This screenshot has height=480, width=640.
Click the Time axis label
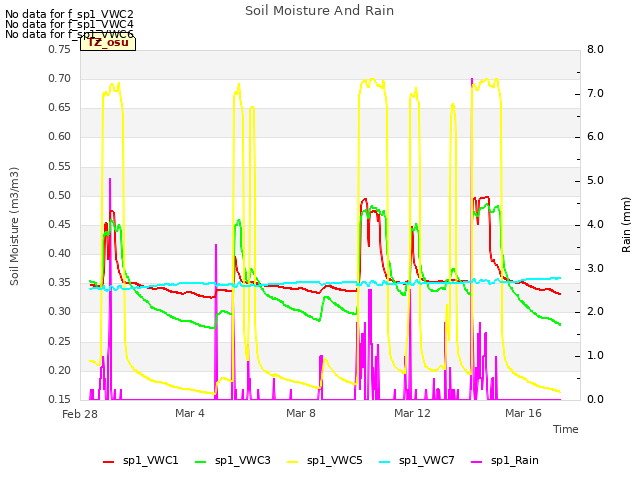point(566,429)
